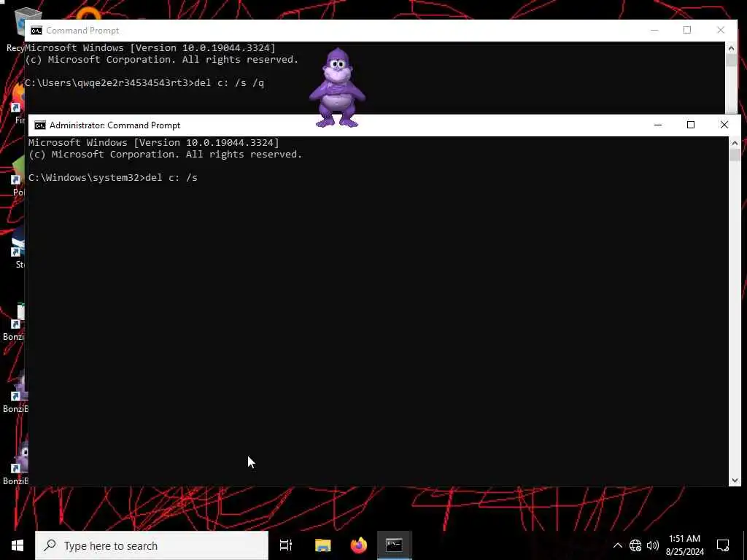The height and width of the screenshot is (560, 747).
Task: Click the background Command Prompt title icon
Action: 36,31
